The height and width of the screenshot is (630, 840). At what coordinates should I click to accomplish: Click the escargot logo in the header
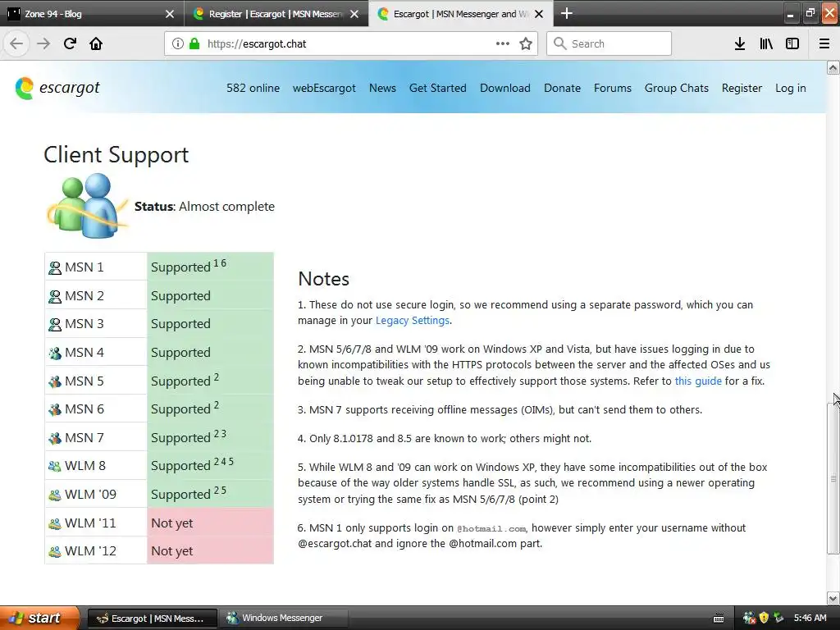tap(57, 88)
